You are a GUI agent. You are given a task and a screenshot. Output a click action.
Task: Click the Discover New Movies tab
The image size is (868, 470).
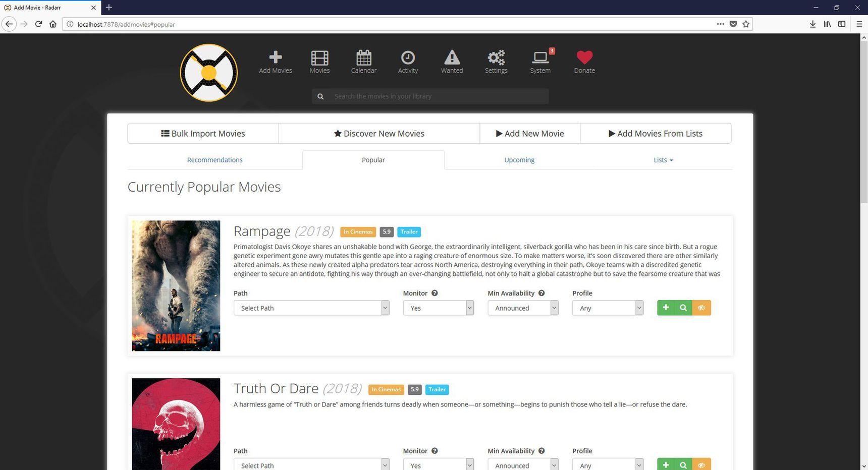[379, 133]
